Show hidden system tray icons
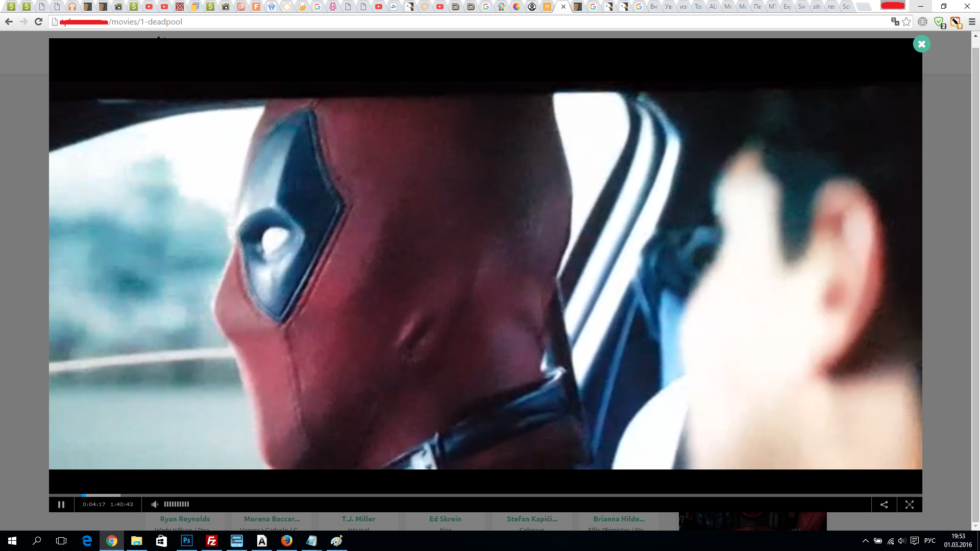 click(865, 541)
